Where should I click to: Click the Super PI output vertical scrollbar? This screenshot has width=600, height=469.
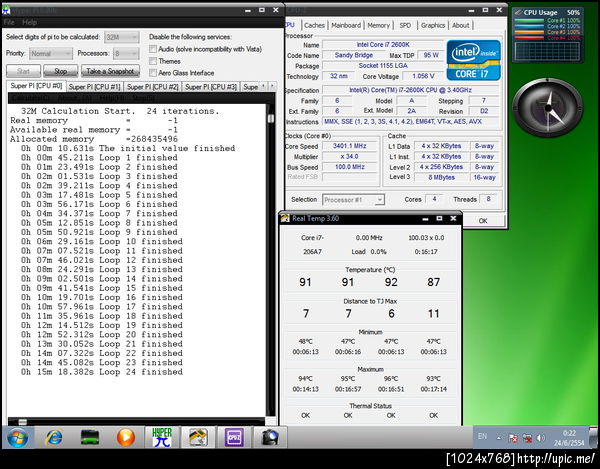pyautogui.click(x=271, y=260)
